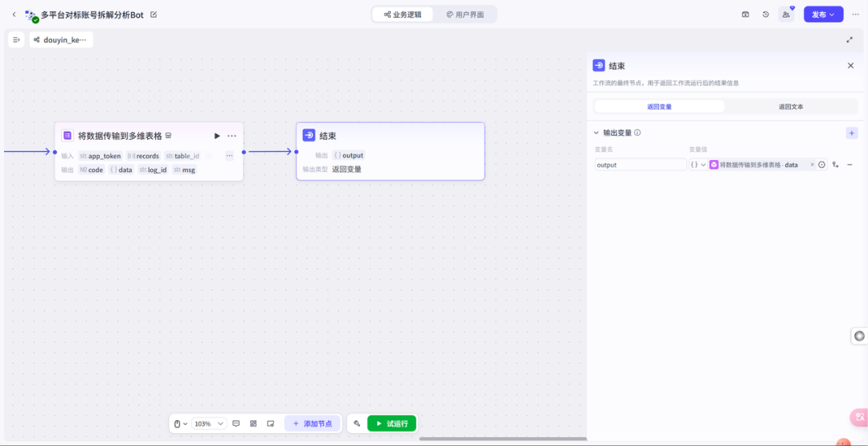868x446 pixels.
Task: Select the 返回文本 tab
Action: (x=791, y=106)
